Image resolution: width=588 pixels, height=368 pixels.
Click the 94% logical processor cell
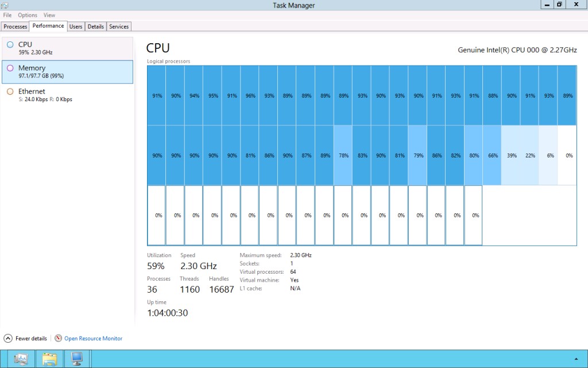[194, 95]
